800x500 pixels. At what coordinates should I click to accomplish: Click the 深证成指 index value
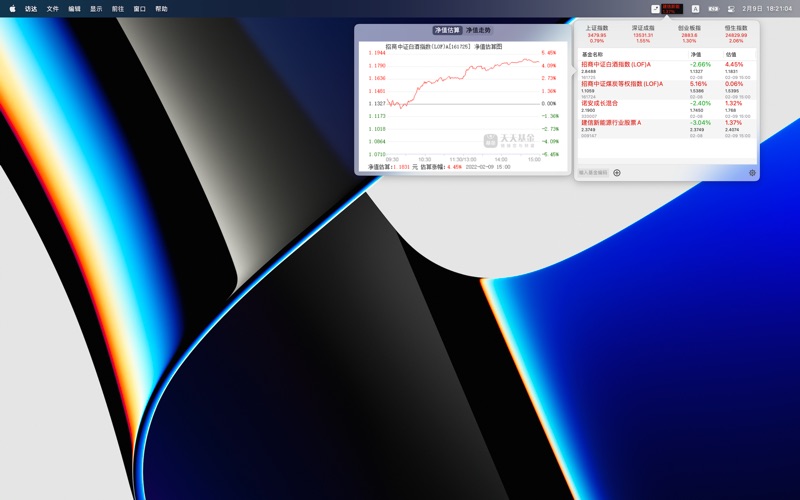coord(643,34)
